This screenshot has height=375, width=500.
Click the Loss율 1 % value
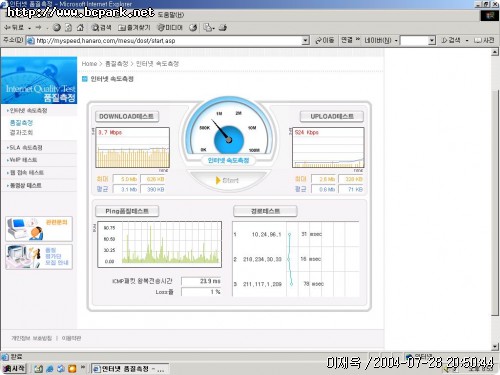point(201,292)
